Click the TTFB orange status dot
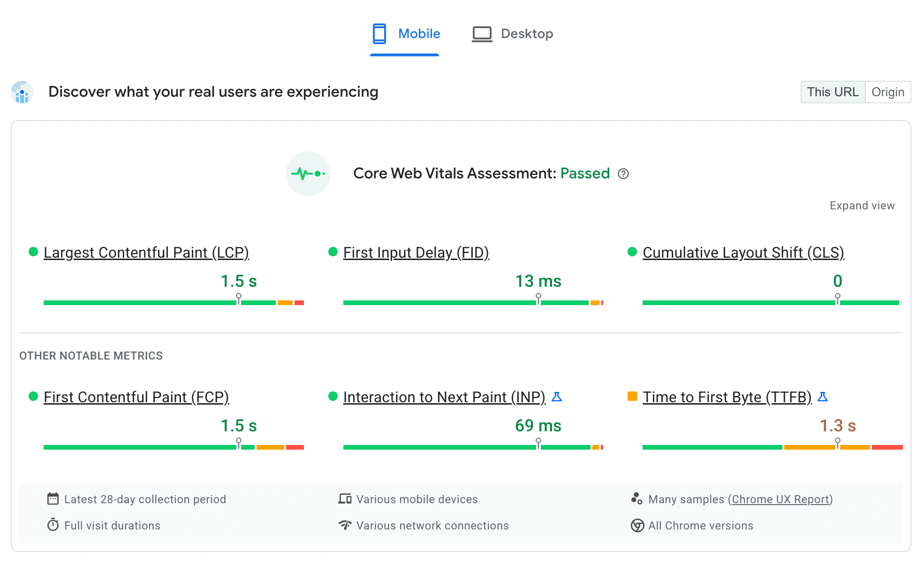This screenshot has width=924, height=567. coord(631,397)
